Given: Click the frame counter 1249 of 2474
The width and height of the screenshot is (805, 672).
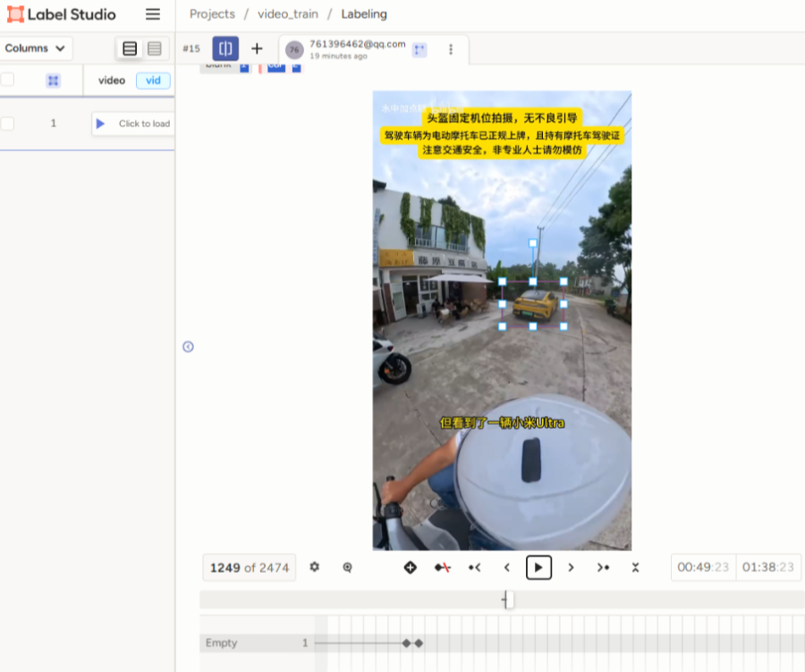Looking at the screenshot, I should (x=250, y=567).
